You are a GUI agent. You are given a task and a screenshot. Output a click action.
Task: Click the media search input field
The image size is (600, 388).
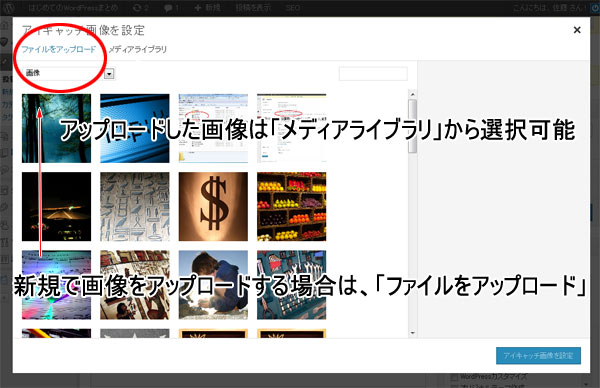(373, 74)
